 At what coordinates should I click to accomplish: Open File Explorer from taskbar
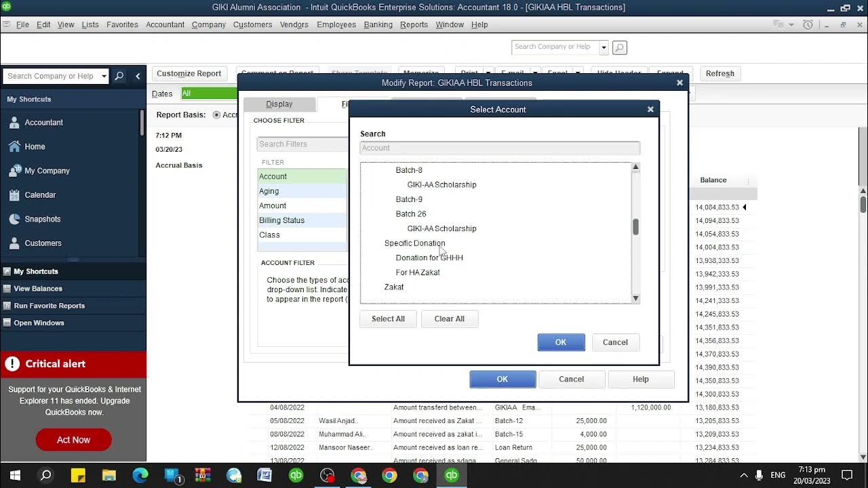point(108,475)
